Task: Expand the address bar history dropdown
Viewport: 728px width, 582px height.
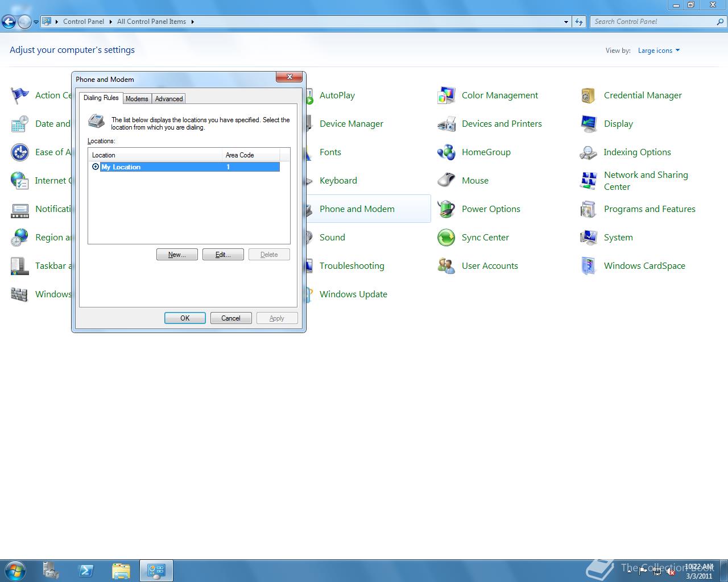Action: (566, 22)
